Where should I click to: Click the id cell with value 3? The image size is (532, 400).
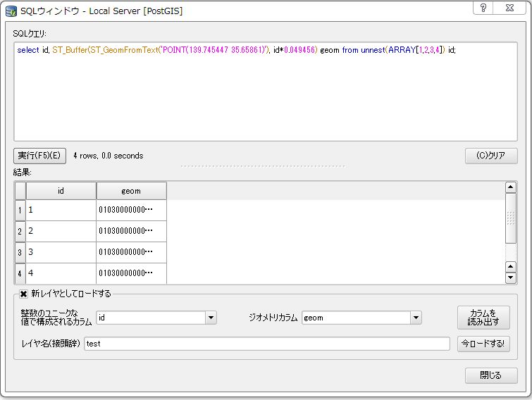(61, 252)
